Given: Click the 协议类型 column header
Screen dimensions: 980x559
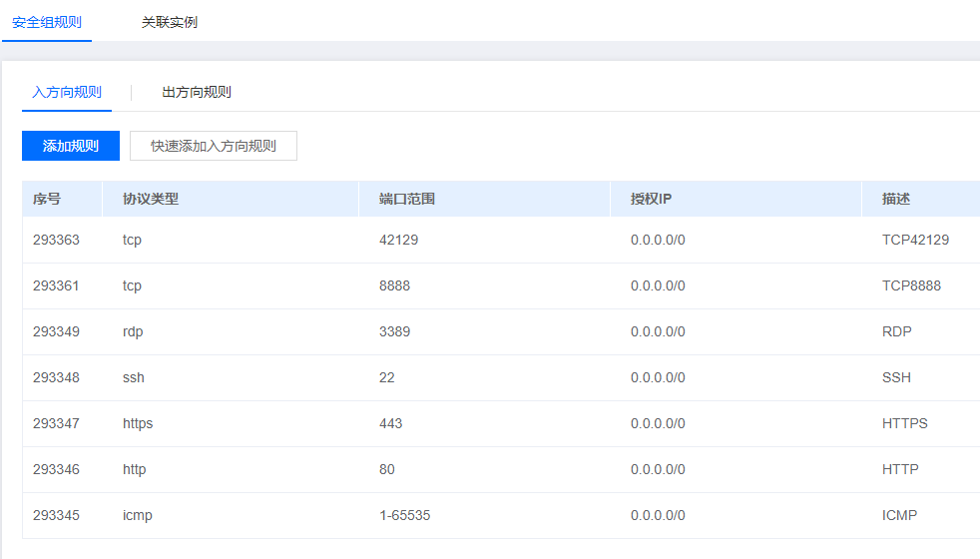Looking at the screenshot, I should (x=151, y=199).
